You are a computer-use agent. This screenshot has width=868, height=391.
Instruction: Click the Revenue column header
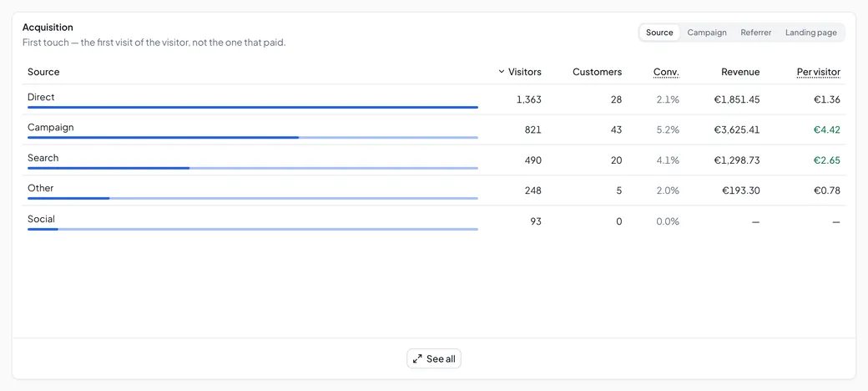(740, 72)
